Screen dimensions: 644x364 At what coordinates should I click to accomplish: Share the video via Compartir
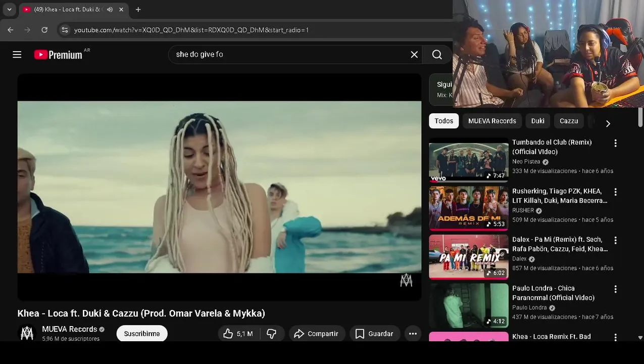[317, 334]
